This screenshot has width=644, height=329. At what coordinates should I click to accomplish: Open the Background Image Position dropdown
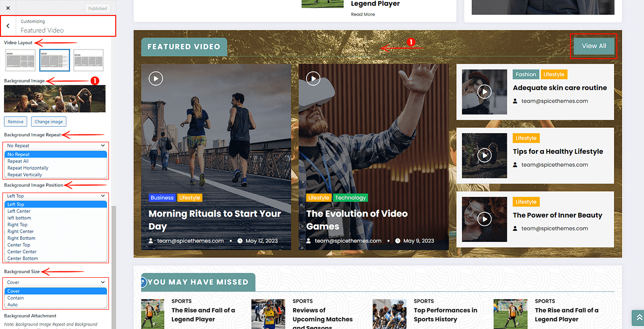pos(56,196)
